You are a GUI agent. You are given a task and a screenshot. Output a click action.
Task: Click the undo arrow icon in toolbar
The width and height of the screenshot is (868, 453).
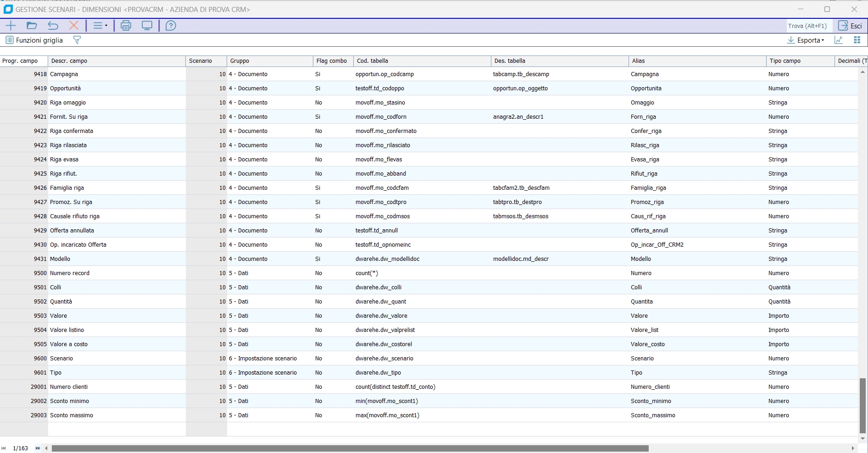click(53, 26)
